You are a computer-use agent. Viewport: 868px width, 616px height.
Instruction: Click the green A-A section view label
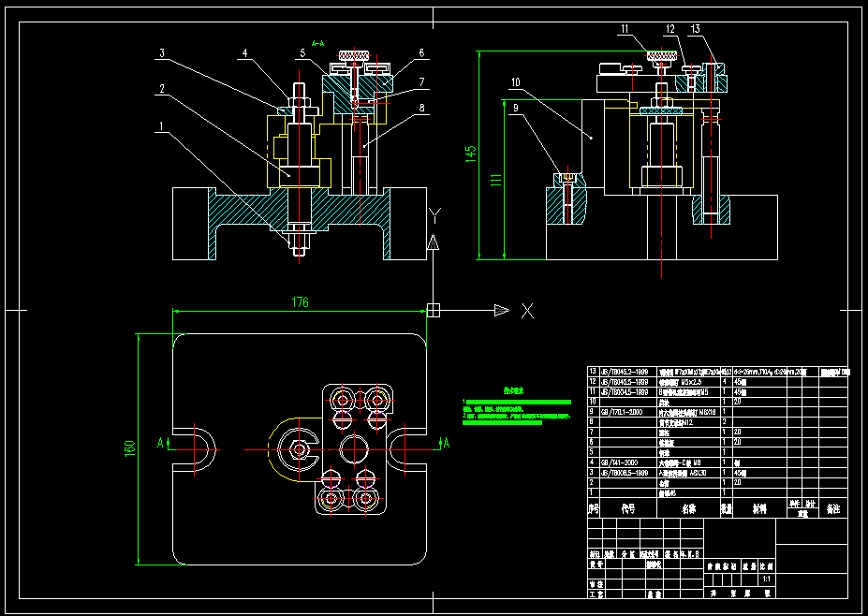click(317, 43)
